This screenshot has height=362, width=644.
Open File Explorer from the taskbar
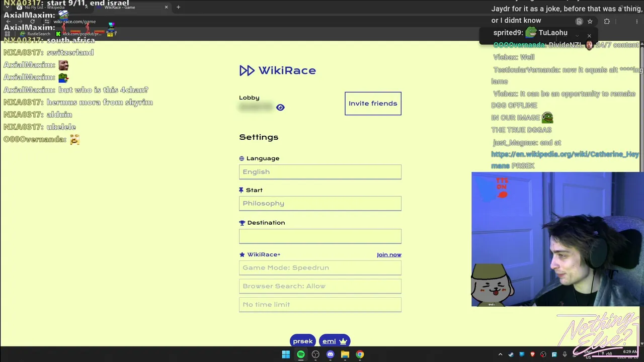(345, 354)
